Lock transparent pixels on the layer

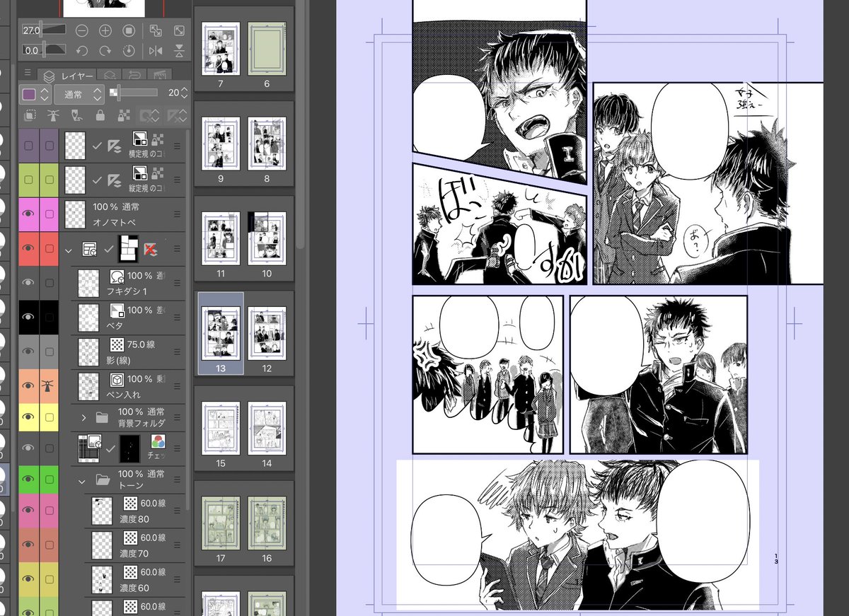[x=123, y=115]
